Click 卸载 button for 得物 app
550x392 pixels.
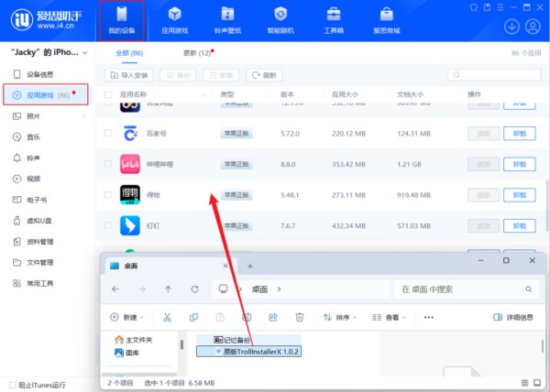pyautogui.click(x=521, y=194)
